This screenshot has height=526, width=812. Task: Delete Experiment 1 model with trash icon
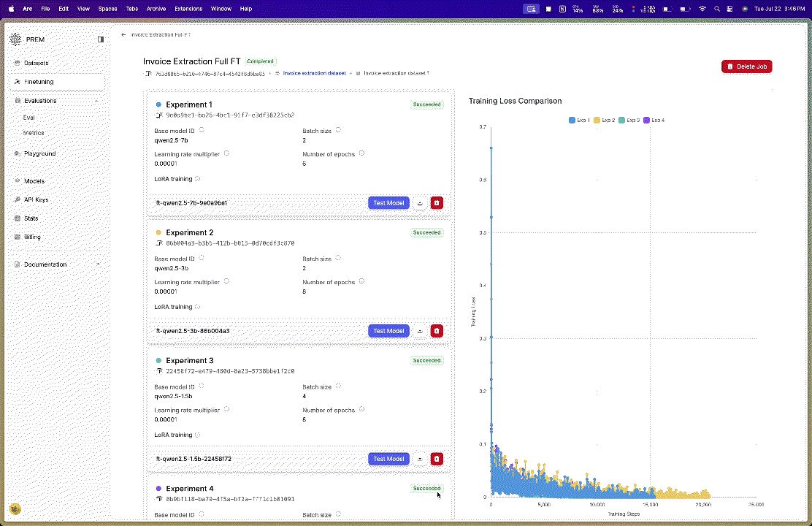(437, 203)
